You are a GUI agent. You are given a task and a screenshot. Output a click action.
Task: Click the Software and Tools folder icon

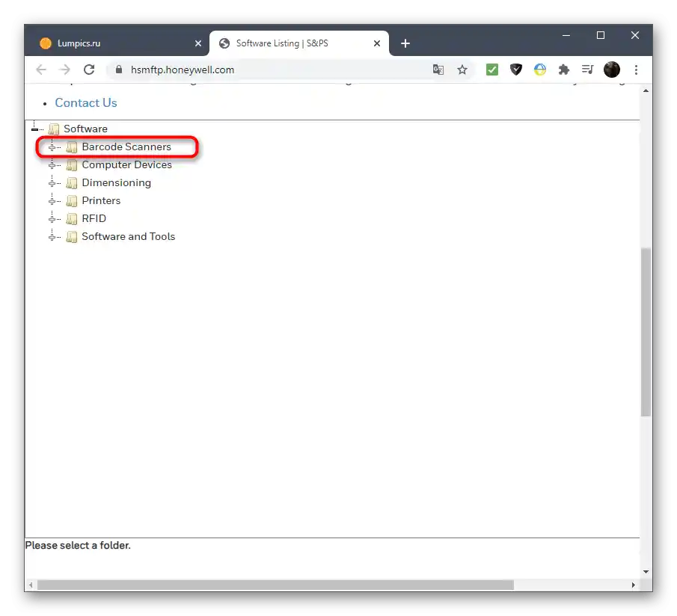[72, 237]
